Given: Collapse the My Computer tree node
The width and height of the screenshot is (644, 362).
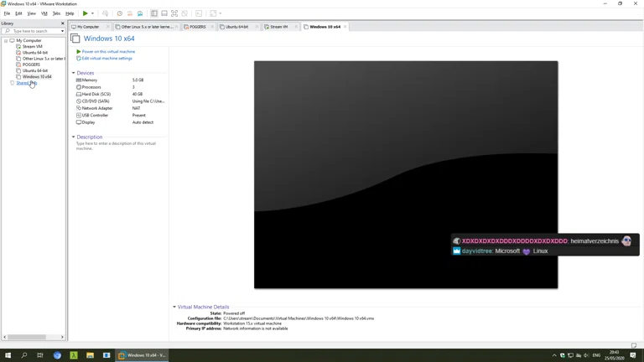Looking at the screenshot, I should point(6,40).
